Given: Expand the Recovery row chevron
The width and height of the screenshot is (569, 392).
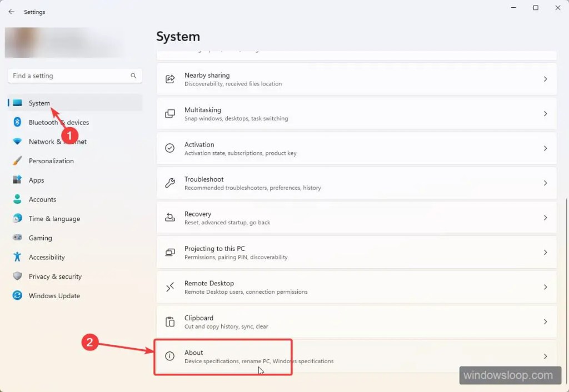Looking at the screenshot, I should [545, 218].
